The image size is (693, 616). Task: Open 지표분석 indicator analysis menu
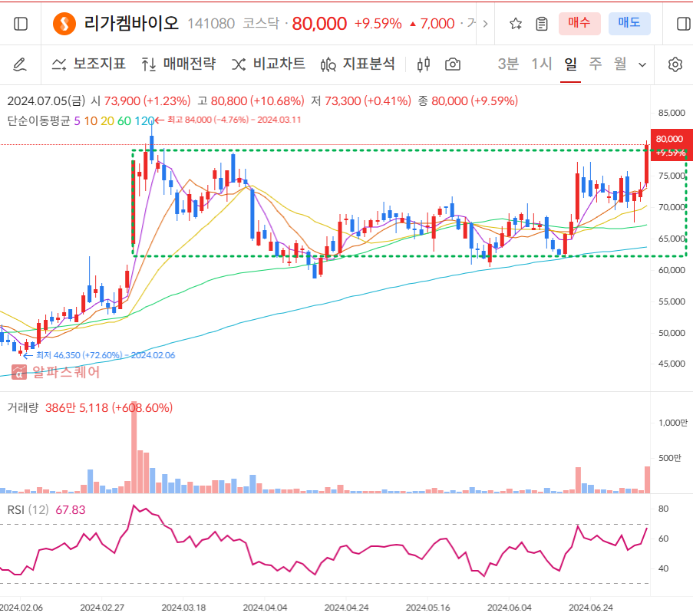click(x=358, y=64)
